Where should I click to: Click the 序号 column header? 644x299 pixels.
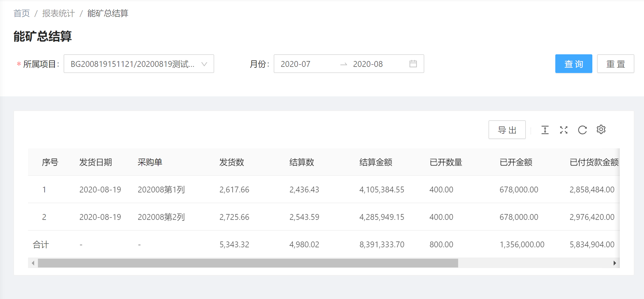coord(50,162)
